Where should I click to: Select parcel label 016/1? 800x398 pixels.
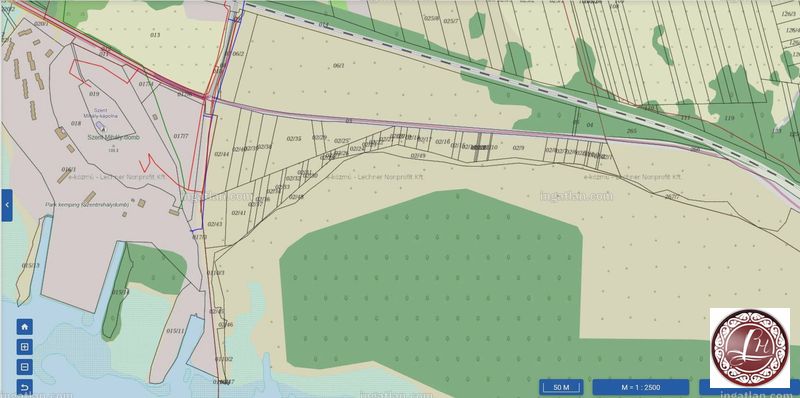pos(69,169)
